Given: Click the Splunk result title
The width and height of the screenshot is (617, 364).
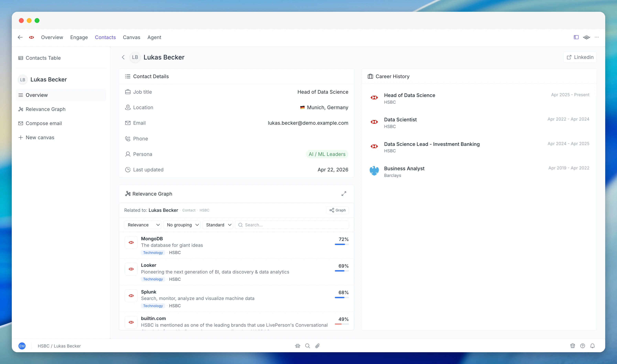Looking at the screenshot, I should (148, 292).
